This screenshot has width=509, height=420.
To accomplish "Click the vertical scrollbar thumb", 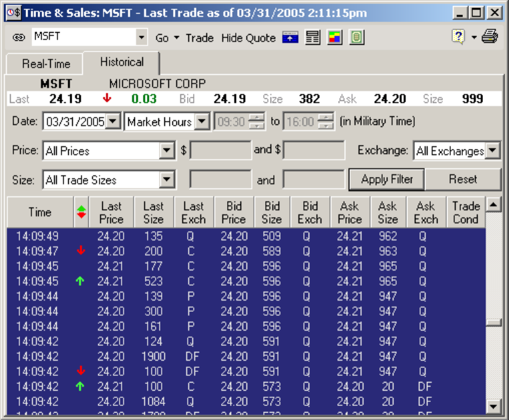I will 494,323.
